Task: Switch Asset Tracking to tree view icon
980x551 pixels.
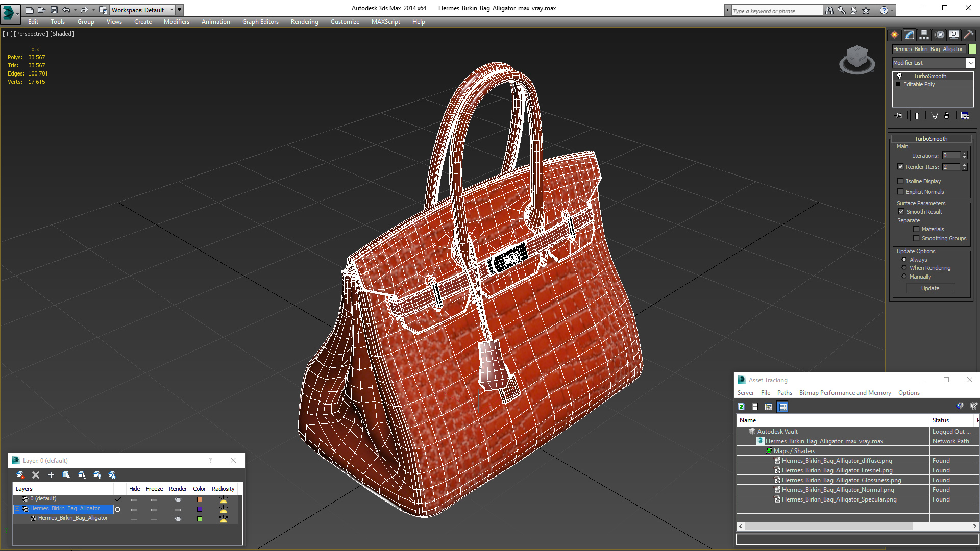Action: pos(769,407)
